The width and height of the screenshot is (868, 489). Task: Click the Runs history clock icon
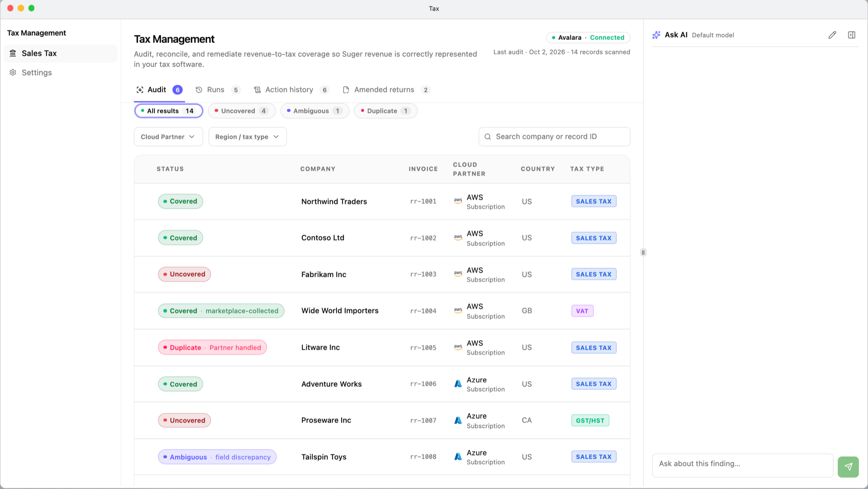[199, 90]
